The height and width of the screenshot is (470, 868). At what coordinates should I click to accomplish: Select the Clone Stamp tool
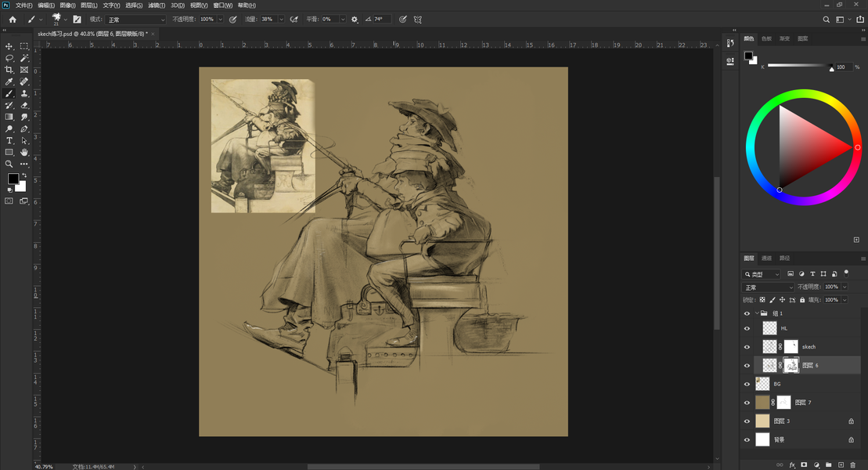pyautogui.click(x=23, y=94)
